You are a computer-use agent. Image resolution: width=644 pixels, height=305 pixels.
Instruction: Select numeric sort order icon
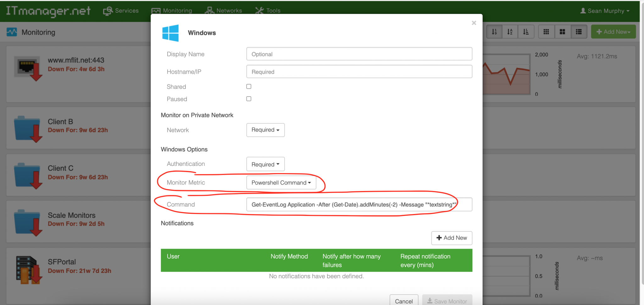point(494,31)
